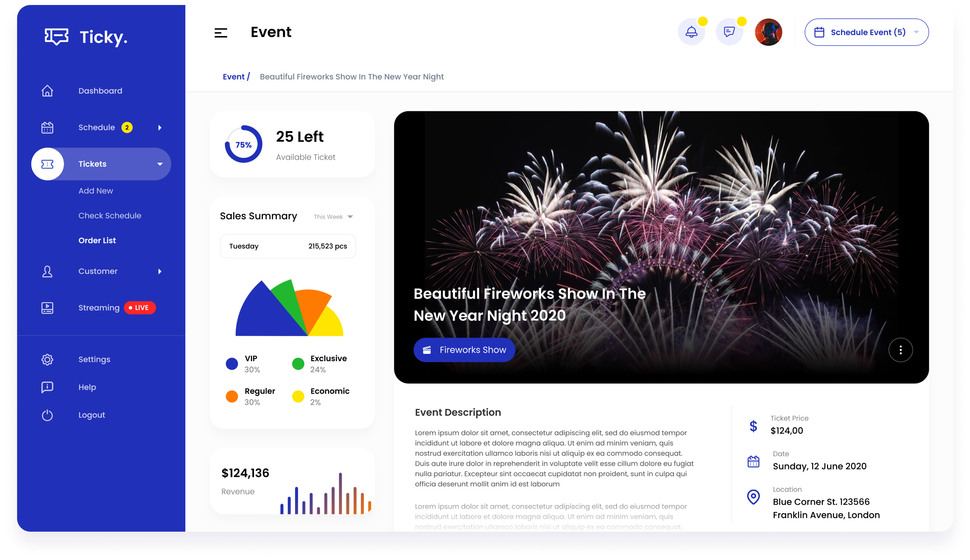The width and height of the screenshot is (970, 560).
Task: Click the chat message icon
Action: coord(730,31)
